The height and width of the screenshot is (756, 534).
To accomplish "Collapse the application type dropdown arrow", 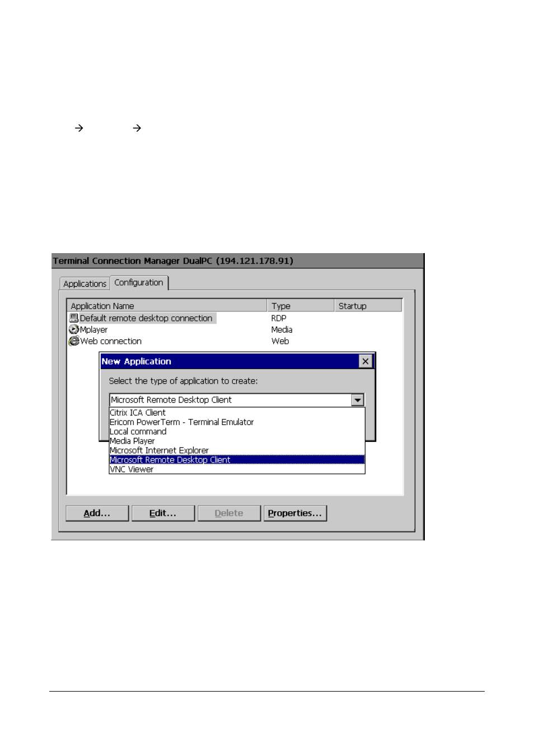I will tap(358, 400).
